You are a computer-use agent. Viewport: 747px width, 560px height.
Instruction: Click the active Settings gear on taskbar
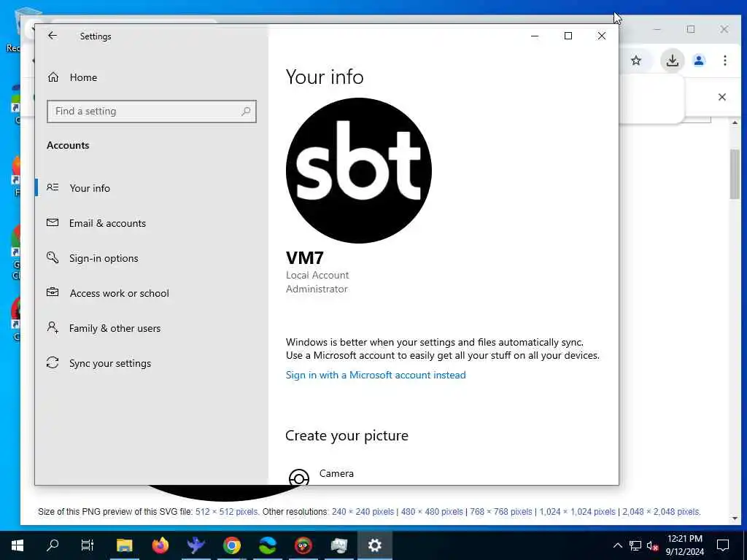(x=374, y=545)
